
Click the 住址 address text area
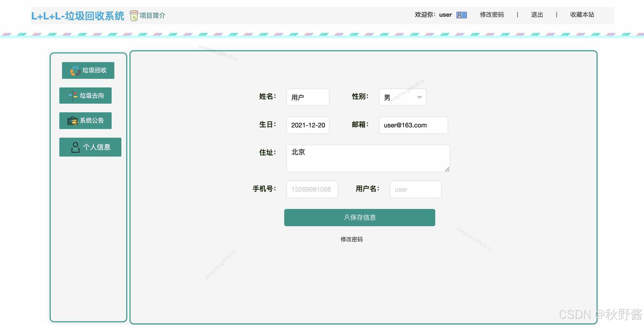368,158
